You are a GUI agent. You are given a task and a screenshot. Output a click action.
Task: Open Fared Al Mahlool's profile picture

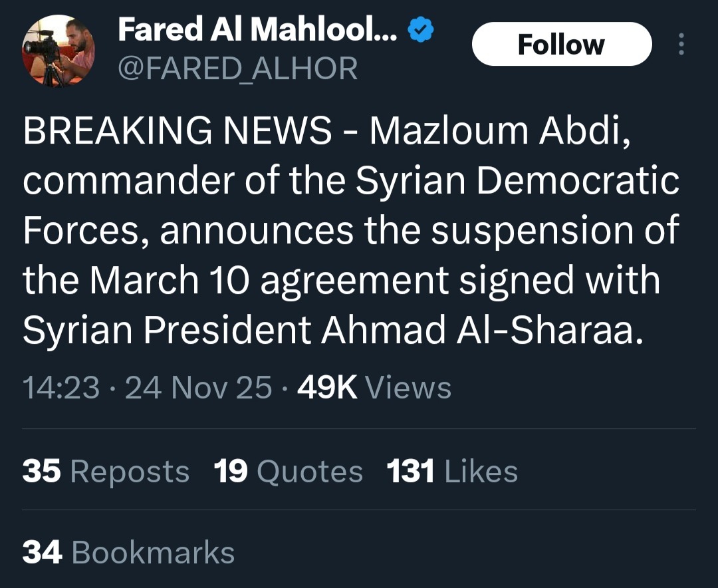pos(59,50)
